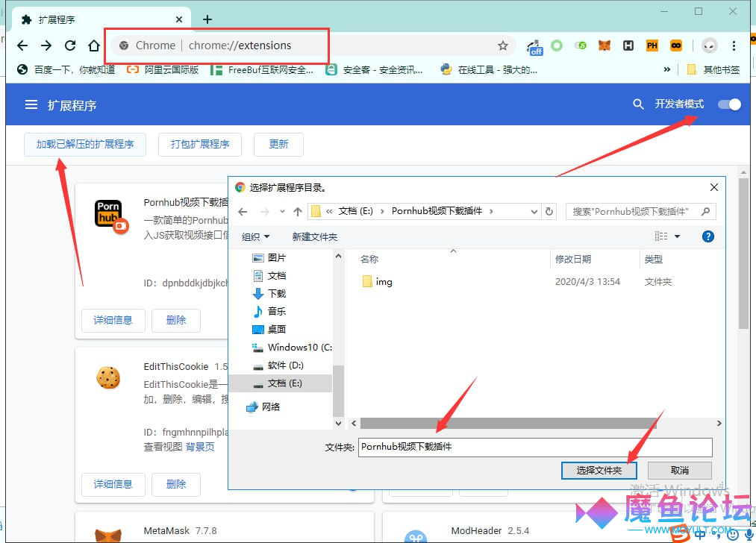
Task: Open the Chrome home page icon
Action: click(94, 45)
